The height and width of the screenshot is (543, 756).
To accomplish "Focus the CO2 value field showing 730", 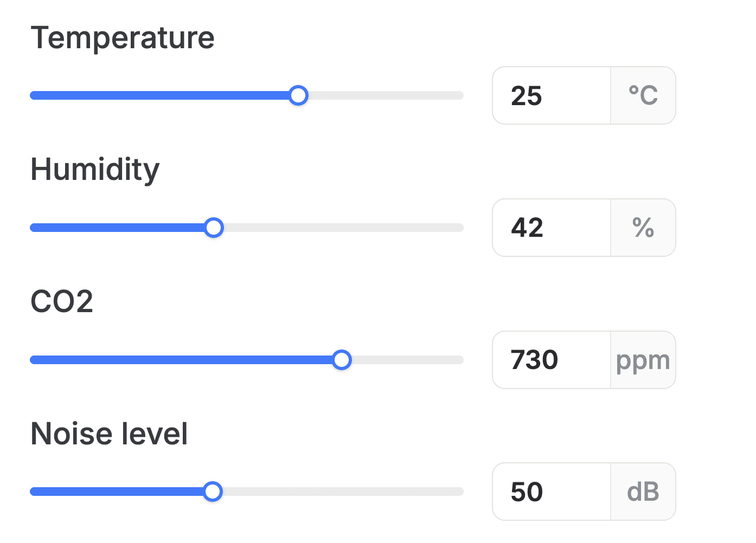I will click(x=552, y=360).
